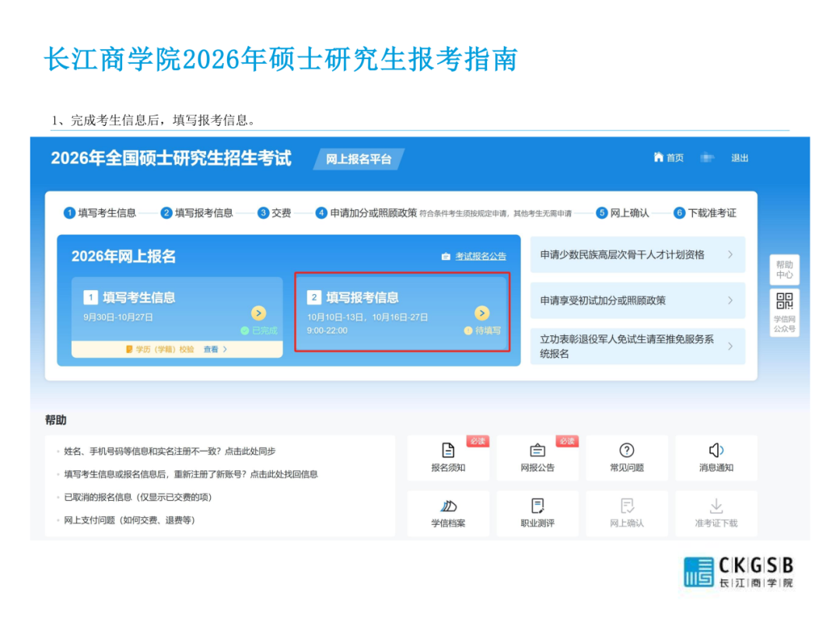
Task: Click the 网上确认 icon
Action: pos(627,506)
